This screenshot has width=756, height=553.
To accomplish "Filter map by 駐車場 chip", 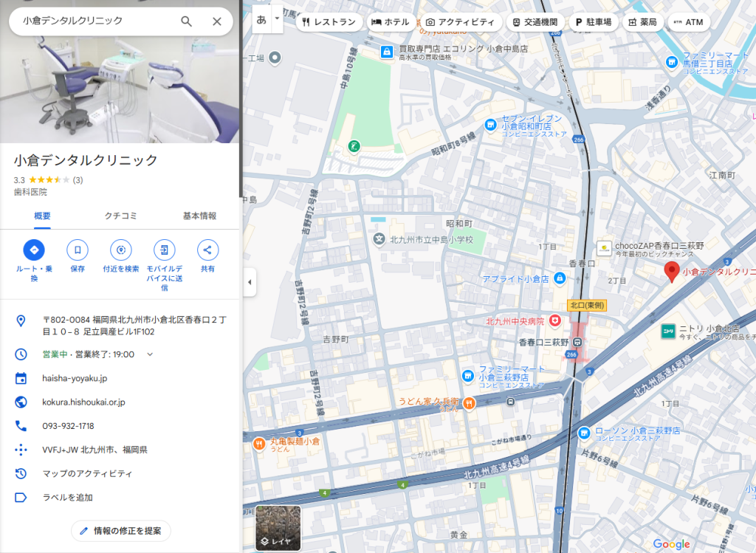I will click(594, 22).
